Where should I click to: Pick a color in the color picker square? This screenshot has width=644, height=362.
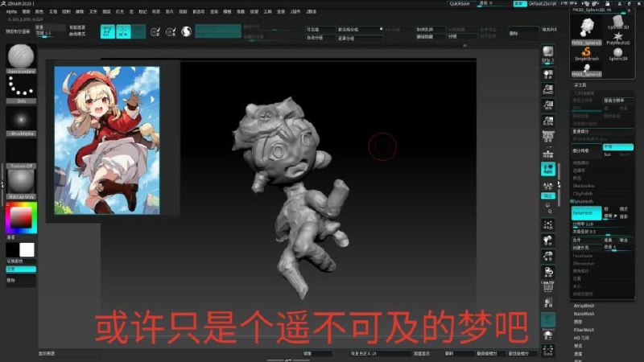[x=21, y=217]
